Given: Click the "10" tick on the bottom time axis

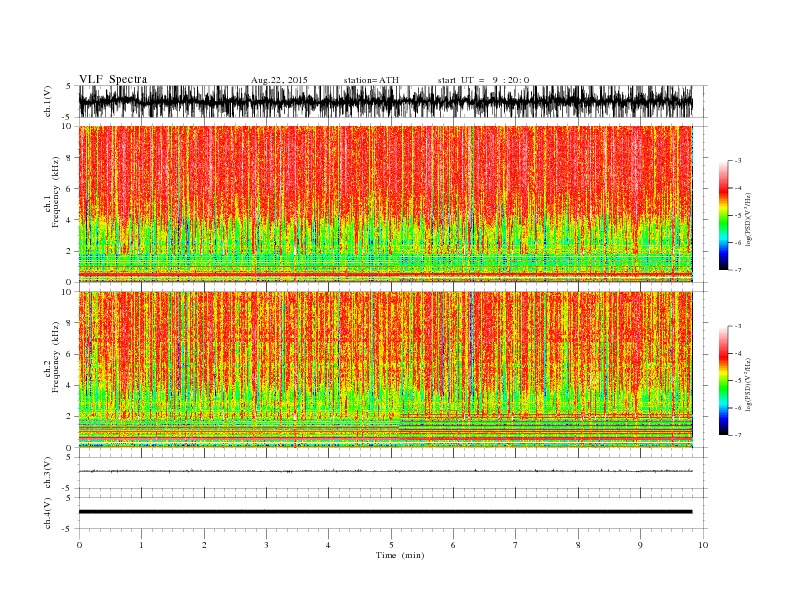Looking at the screenshot, I should point(703,545).
